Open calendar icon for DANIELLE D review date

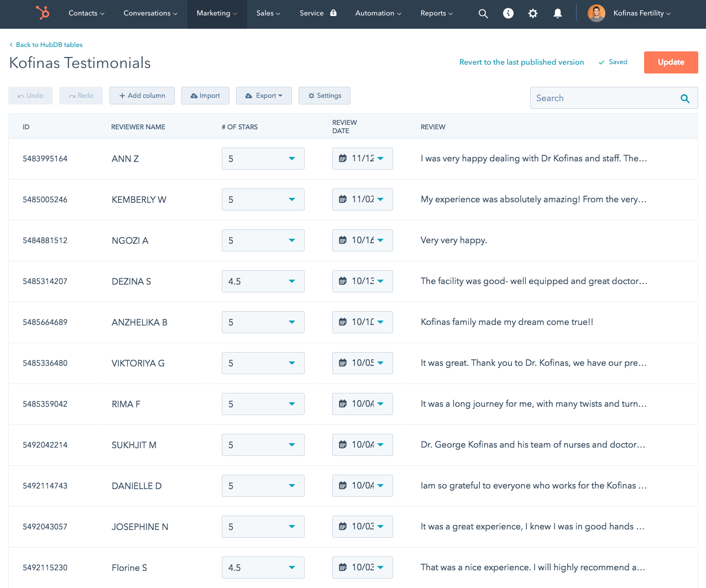tap(343, 486)
